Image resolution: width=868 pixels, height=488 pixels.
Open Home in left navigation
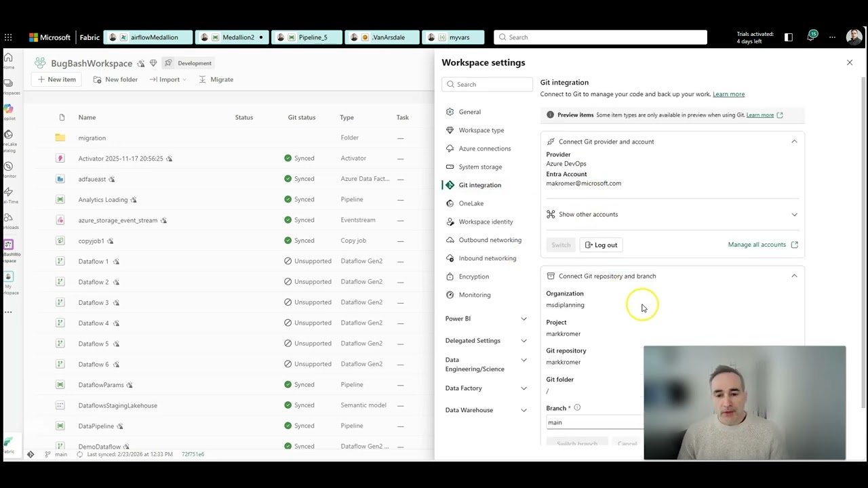tap(8, 62)
